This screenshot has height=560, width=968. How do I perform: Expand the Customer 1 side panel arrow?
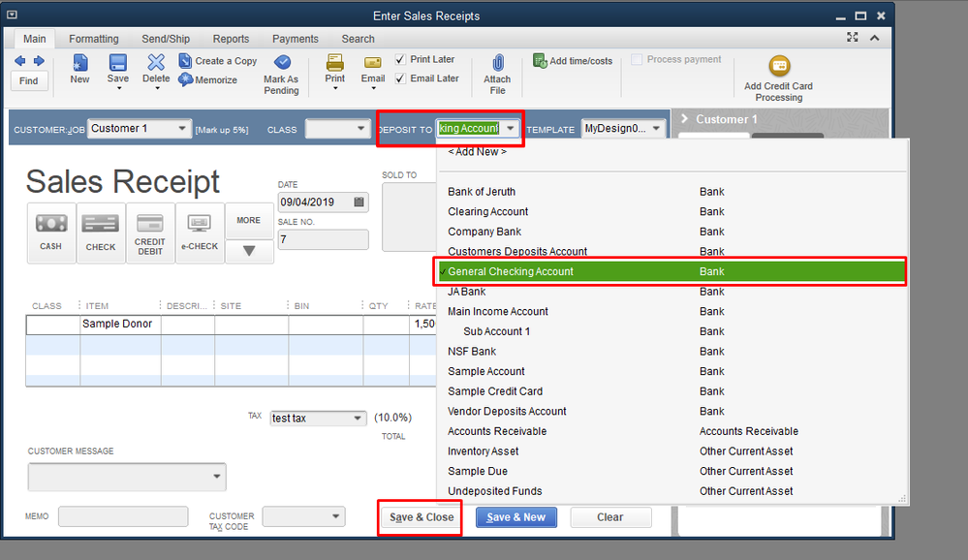pyautogui.click(x=684, y=118)
